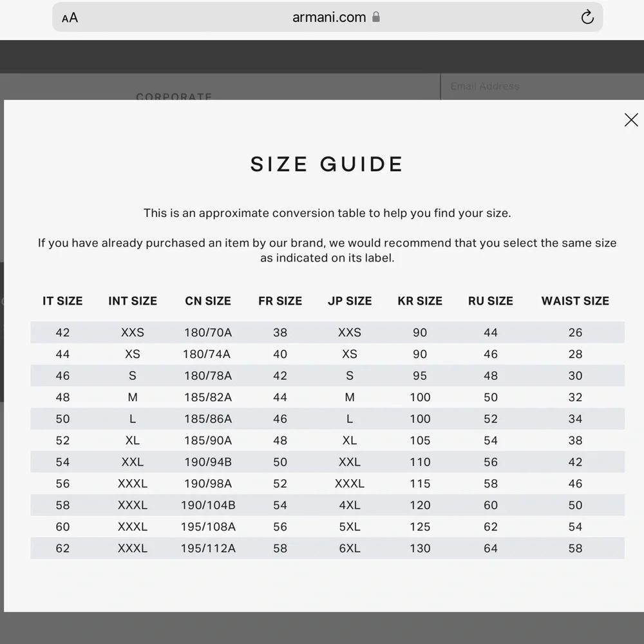This screenshot has height=644, width=644.
Task: Select the JP SIZE column header
Action: tap(350, 301)
